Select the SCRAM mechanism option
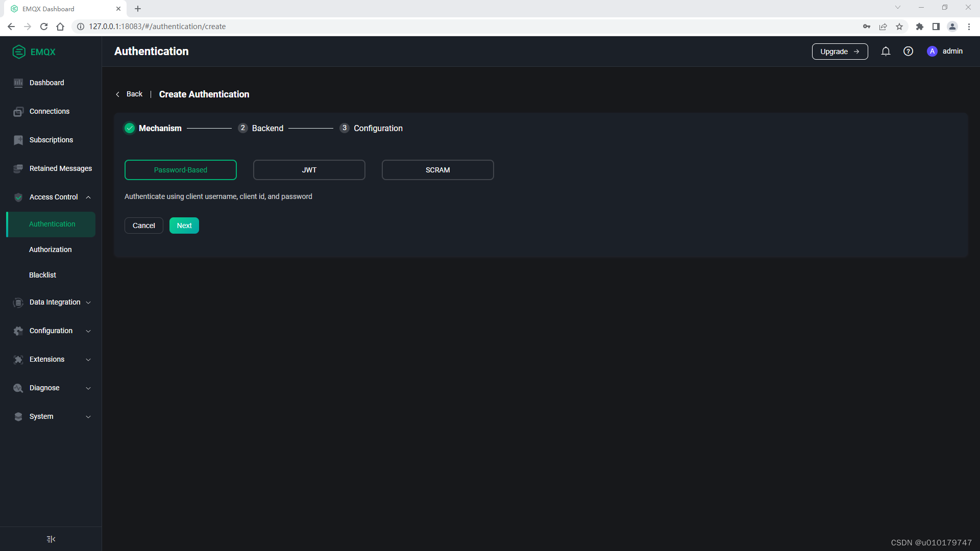The height and width of the screenshot is (551, 980). [x=437, y=170]
